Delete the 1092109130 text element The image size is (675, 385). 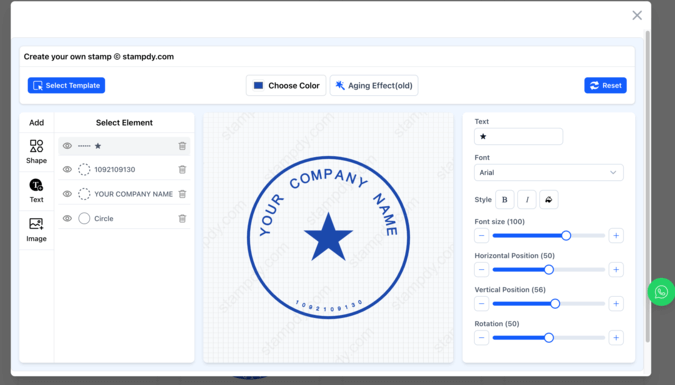click(182, 170)
